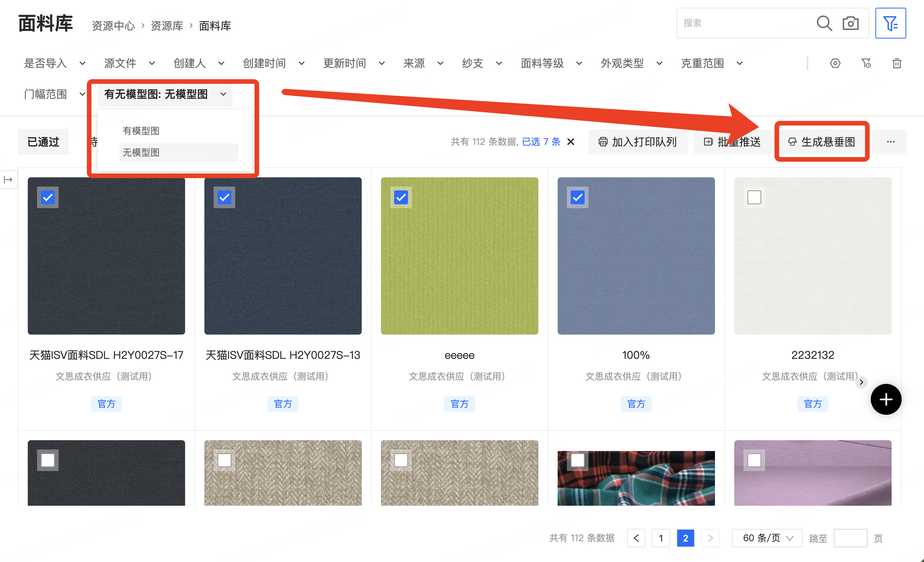The height and width of the screenshot is (562, 924).
Task: Click the 加入打印队列 button
Action: pyautogui.click(x=637, y=142)
